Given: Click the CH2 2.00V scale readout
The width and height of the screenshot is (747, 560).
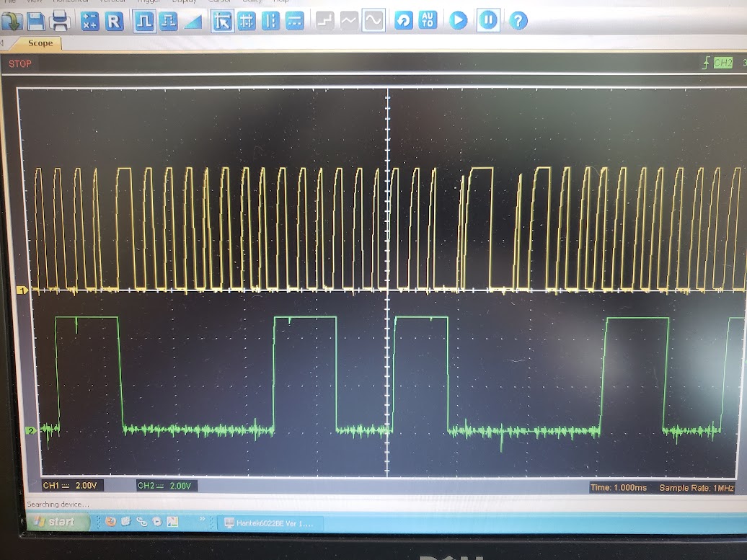Looking at the screenshot, I should click(165, 486).
